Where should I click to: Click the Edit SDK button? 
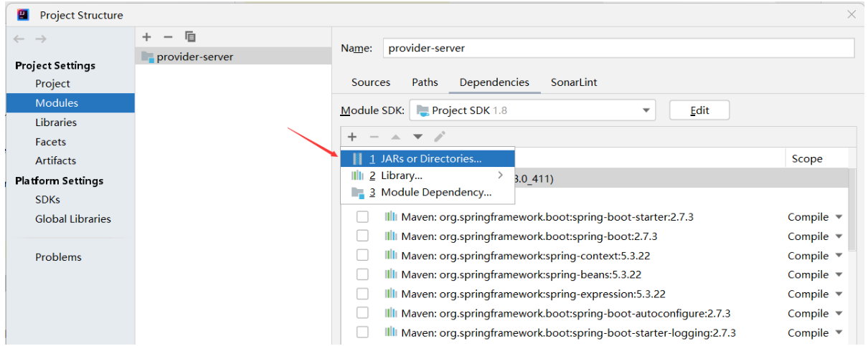point(699,110)
